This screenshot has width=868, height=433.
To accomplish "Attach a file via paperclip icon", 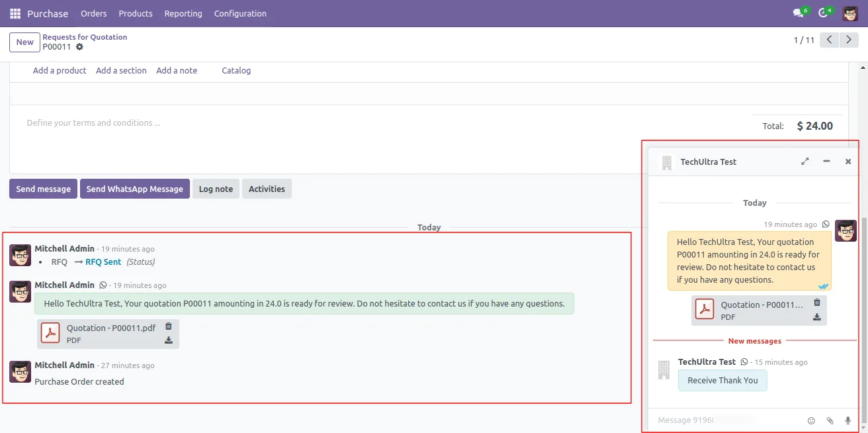I will [x=830, y=420].
